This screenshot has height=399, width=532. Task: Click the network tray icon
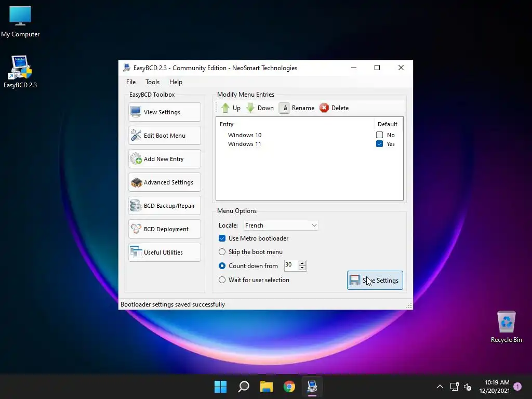pos(454,387)
